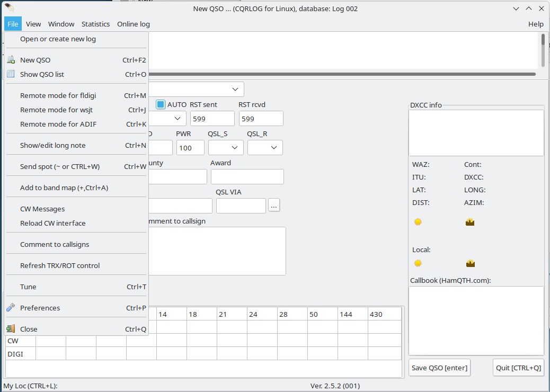Choose Send spot menu entry

(76, 166)
